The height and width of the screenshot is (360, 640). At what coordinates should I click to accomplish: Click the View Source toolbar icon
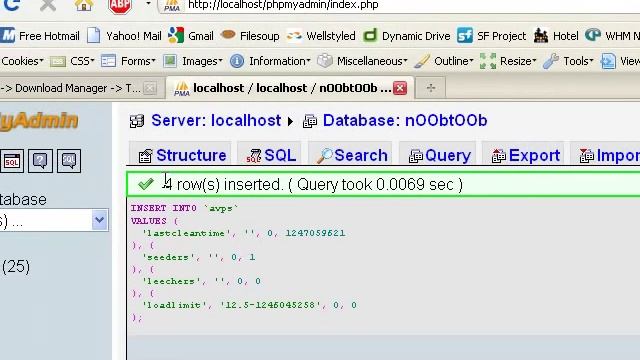tap(608, 61)
